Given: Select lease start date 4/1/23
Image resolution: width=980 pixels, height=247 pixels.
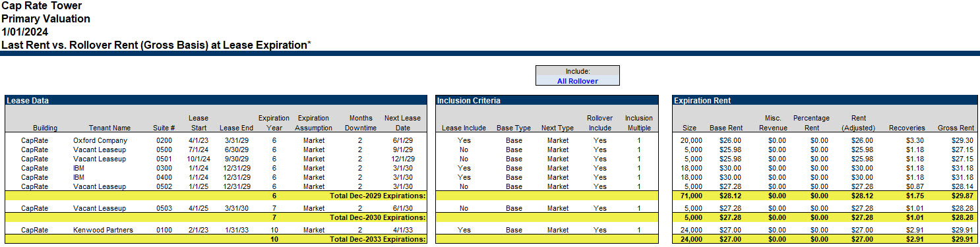Looking at the screenshot, I should tap(199, 140).
